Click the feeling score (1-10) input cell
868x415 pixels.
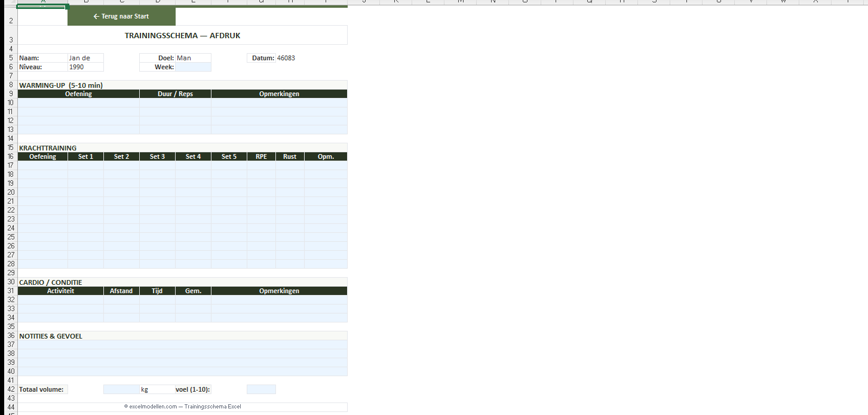click(261, 389)
